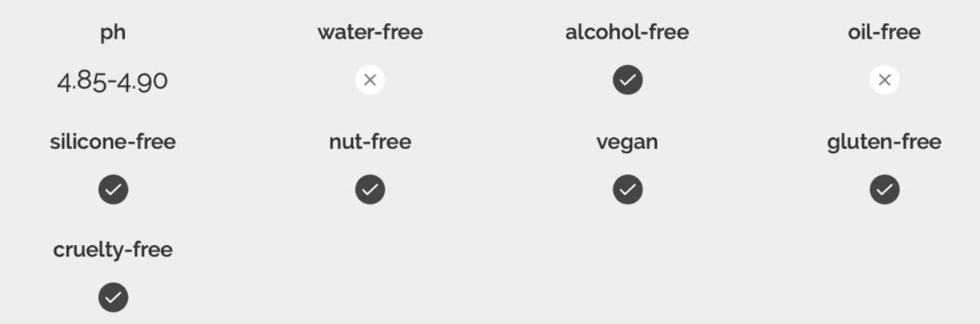The image size is (980, 324).
Task: Select the pH value 4.85-4.90
Action: (x=113, y=80)
